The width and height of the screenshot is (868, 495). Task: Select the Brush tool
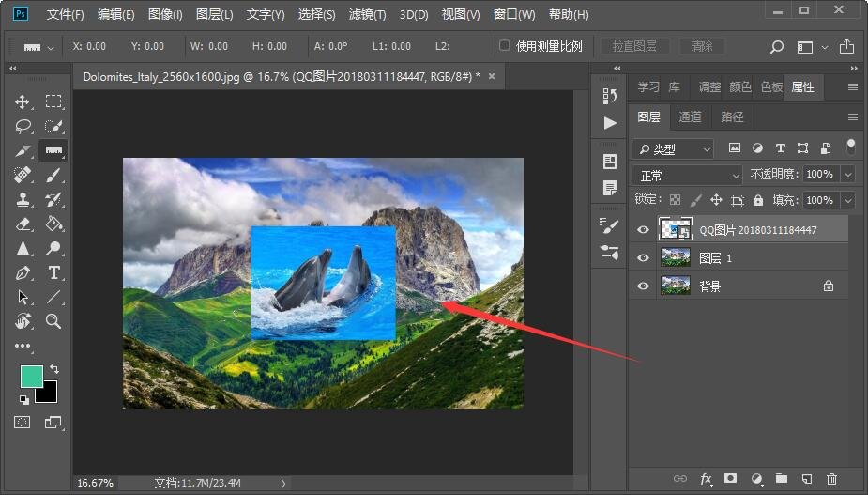tap(53, 175)
